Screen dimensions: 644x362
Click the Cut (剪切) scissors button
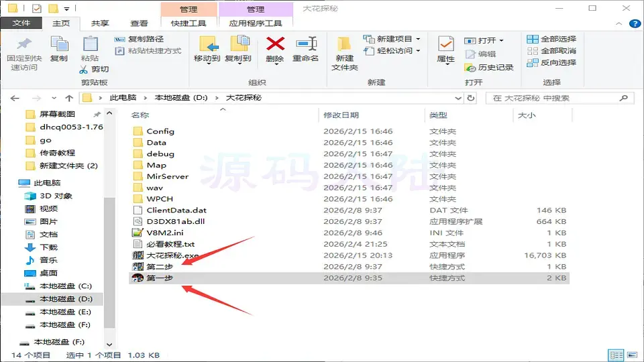pos(94,69)
